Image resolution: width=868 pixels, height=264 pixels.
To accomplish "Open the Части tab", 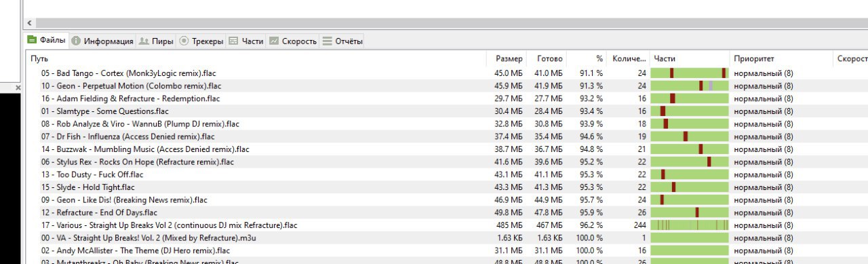I will tap(246, 41).
